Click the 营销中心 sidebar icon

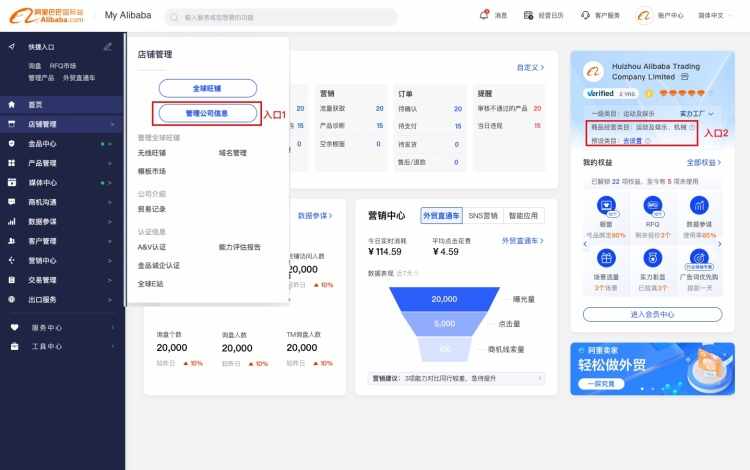(12, 260)
